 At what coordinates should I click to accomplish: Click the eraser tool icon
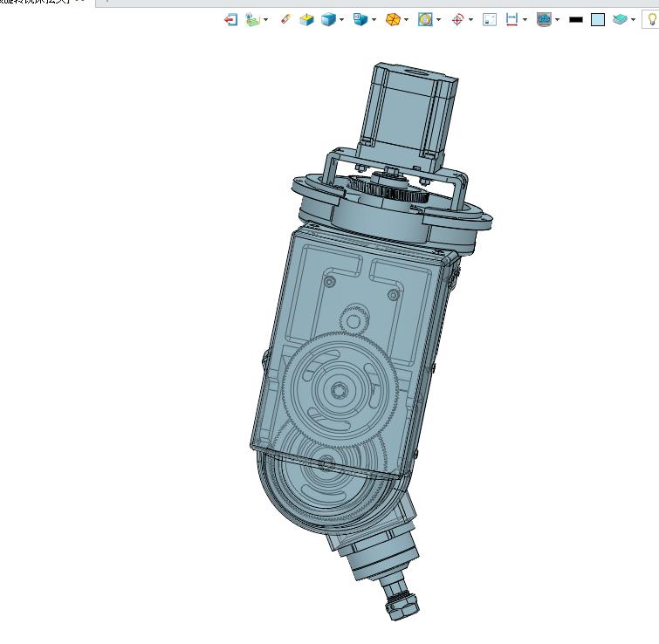[x=285, y=19]
